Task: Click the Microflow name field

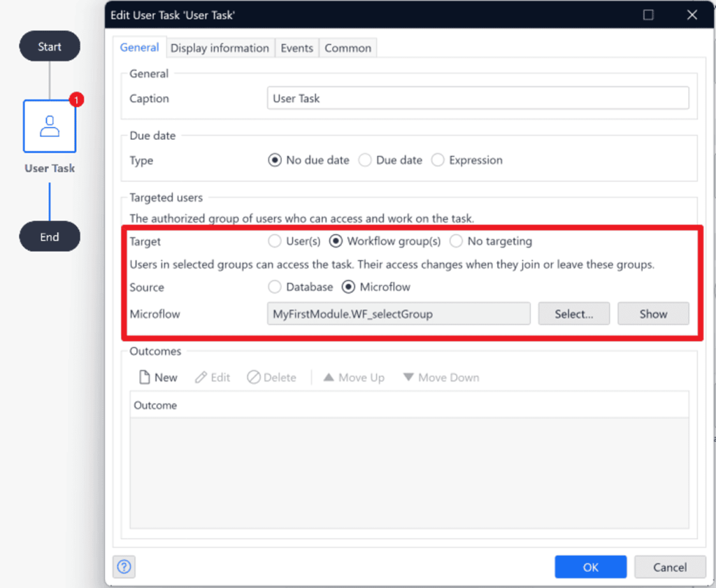Action: 399,314
